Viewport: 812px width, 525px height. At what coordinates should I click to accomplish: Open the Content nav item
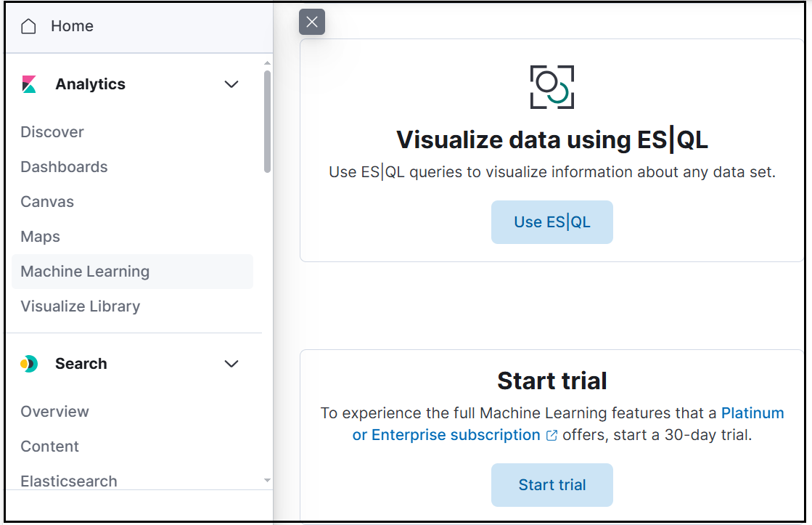50,447
